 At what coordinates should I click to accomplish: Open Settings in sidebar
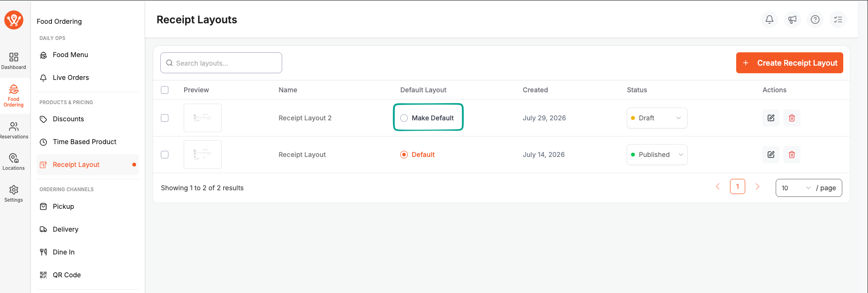click(x=14, y=194)
